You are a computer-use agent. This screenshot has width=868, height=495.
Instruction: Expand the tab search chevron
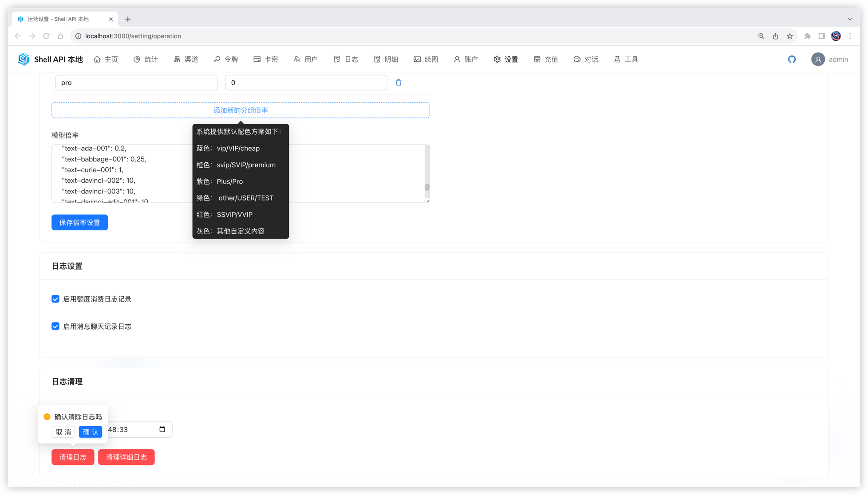[x=850, y=19]
